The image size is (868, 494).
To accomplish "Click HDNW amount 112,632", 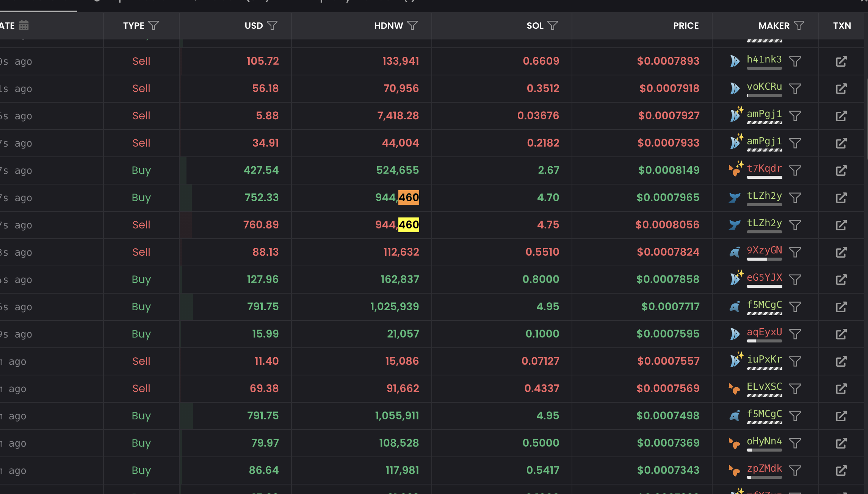I will tap(401, 252).
